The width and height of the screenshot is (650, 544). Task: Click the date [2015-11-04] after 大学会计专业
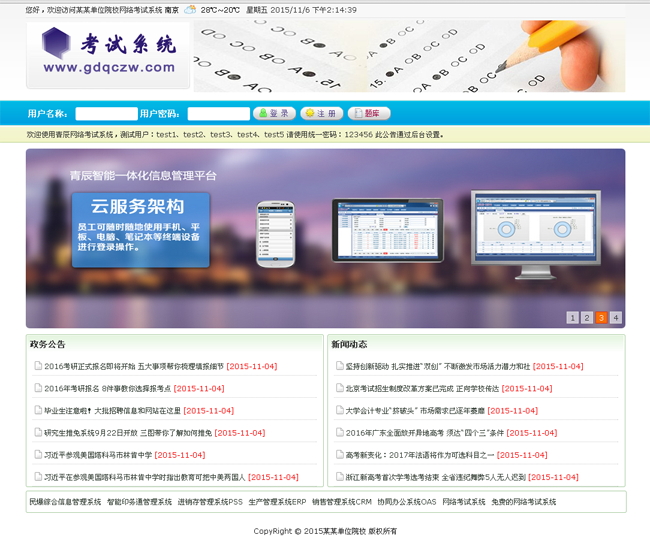coord(513,410)
